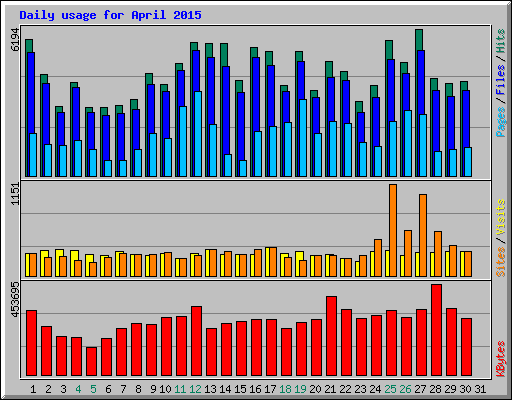512x400 pixels.
Task: Click the red KBytes bar for day 21
Action: [x=331, y=336]
